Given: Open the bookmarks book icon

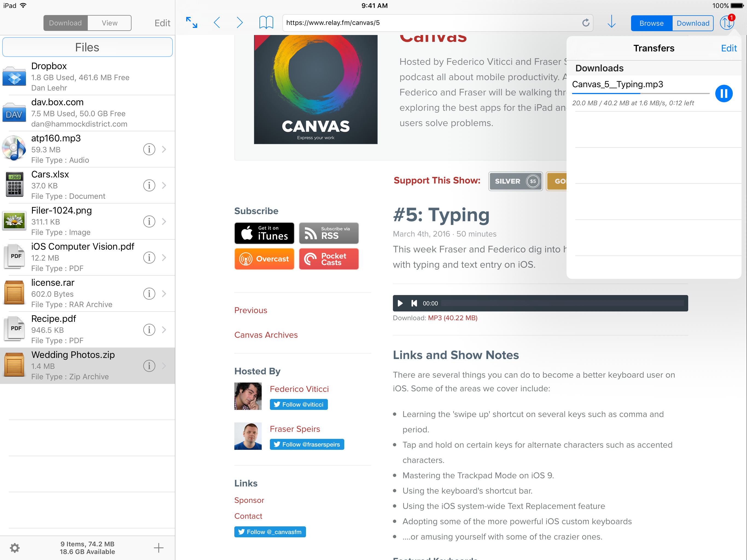Looking at the screenshot, I should point(266,23).
